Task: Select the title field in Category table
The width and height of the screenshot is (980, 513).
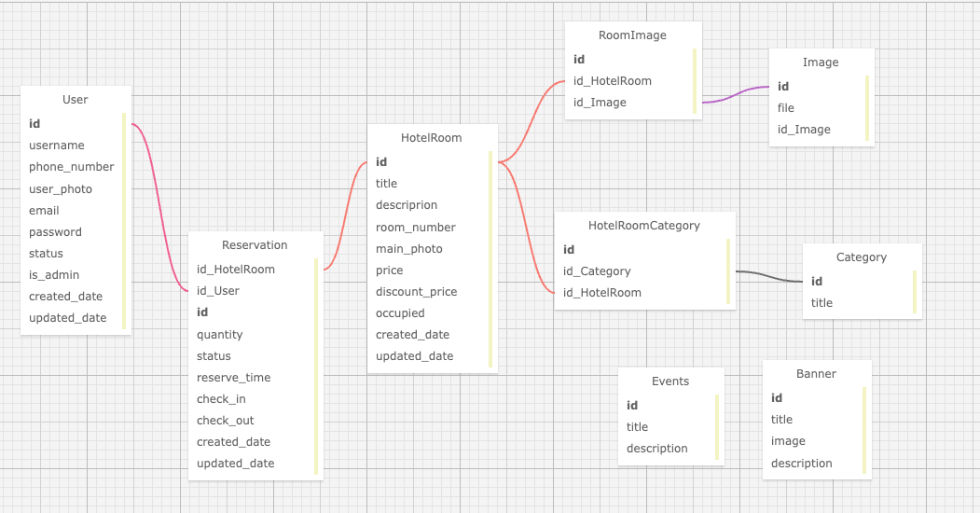Action: click(821, 302)
